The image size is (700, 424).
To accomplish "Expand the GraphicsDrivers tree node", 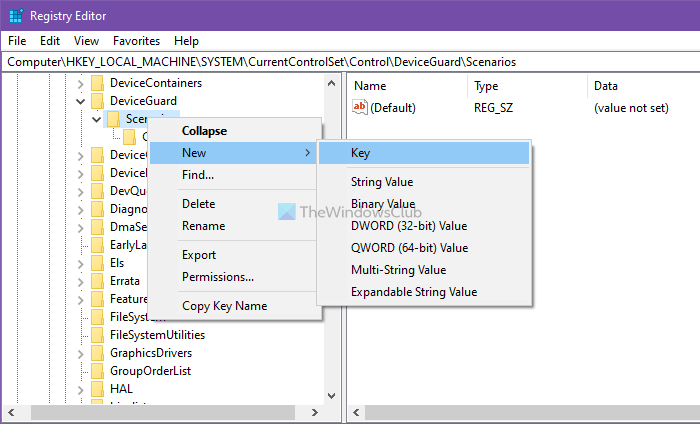I will [80, 353].
